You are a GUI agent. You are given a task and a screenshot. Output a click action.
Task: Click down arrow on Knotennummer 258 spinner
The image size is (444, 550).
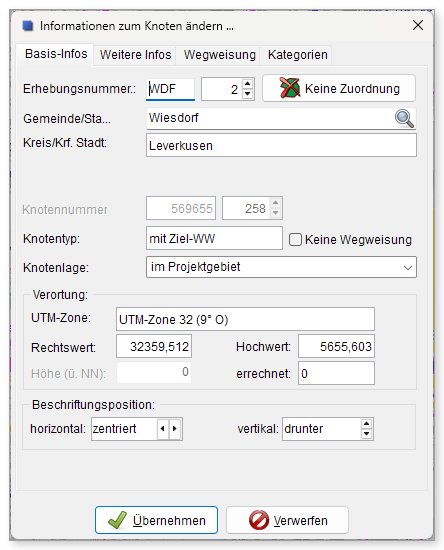pyautogui.click(x=276, y=213)
